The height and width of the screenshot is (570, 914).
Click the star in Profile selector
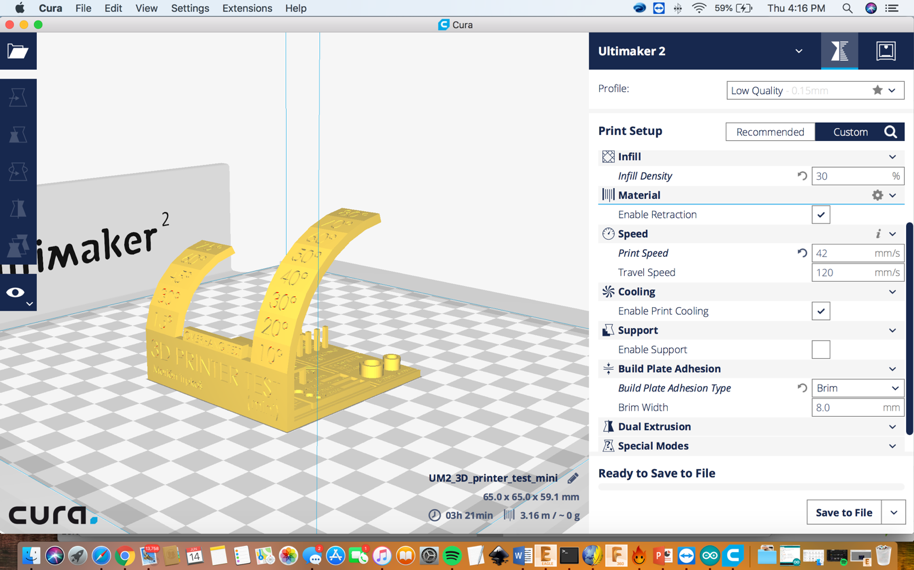point(877,90)
